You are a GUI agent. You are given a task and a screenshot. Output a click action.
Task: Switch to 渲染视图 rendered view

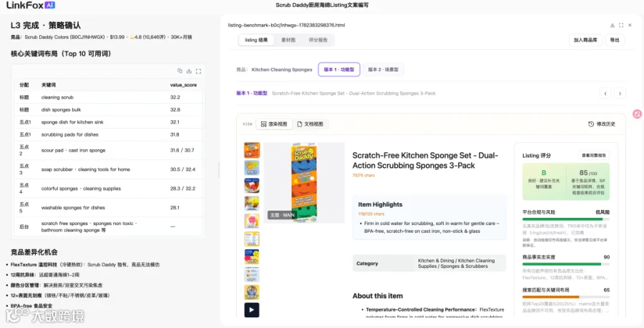[x=274, y=124]
